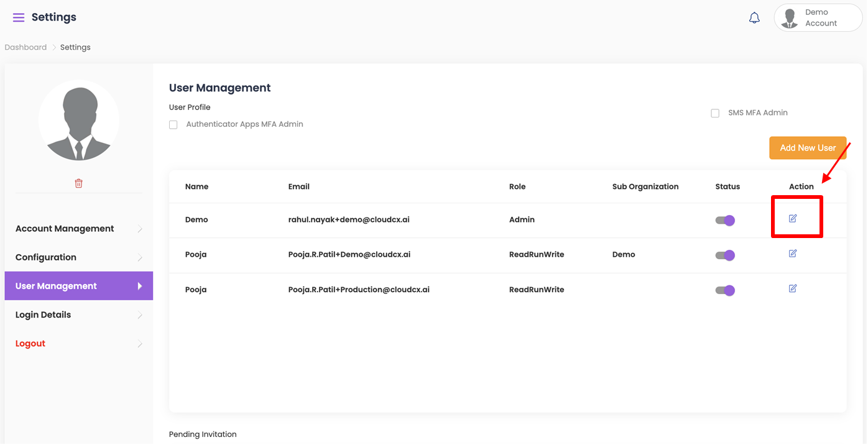This screenshot has height=445, width=868.
Task: Expand Configuration chevron arrow
Action: (x=140, y=258)
